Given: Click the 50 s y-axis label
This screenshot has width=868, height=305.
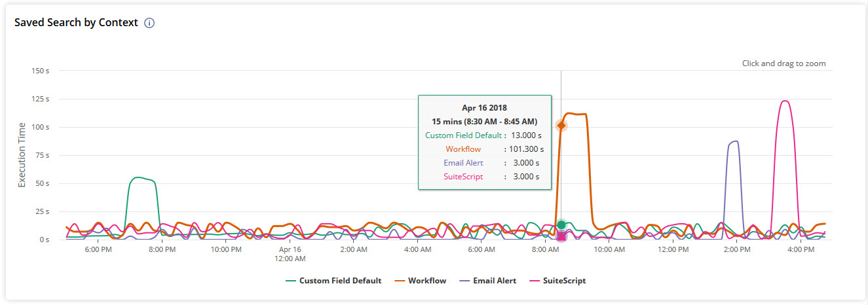Looking at the screenshot, I should click(x=43, y=183).
